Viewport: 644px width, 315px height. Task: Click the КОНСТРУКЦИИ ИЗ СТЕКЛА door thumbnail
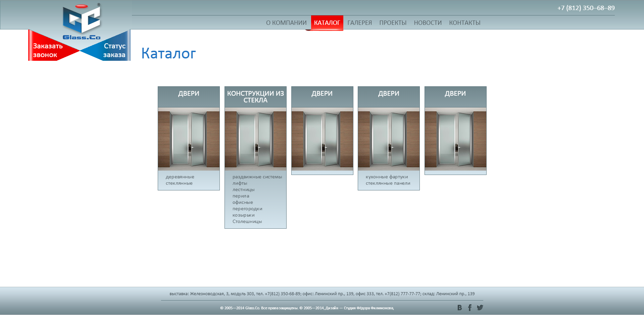tap(255, 139)
